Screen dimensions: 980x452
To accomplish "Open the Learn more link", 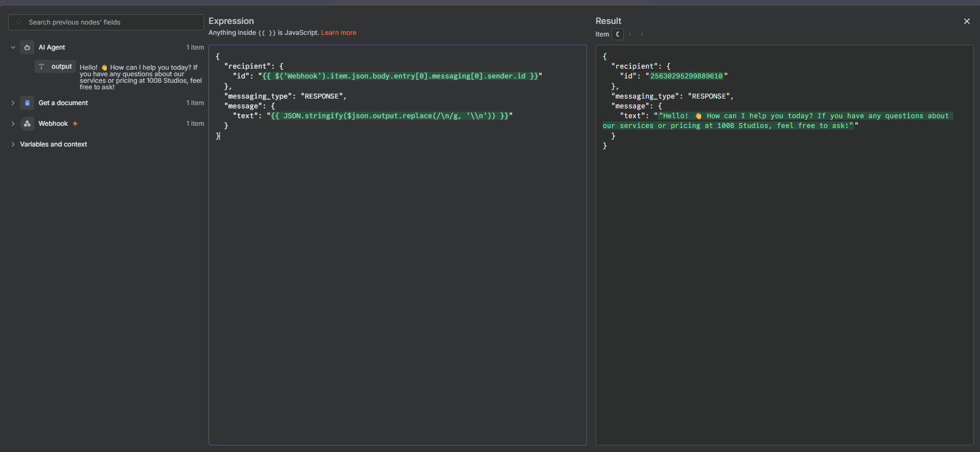I will pyautogui.click(x=338, y=33).
